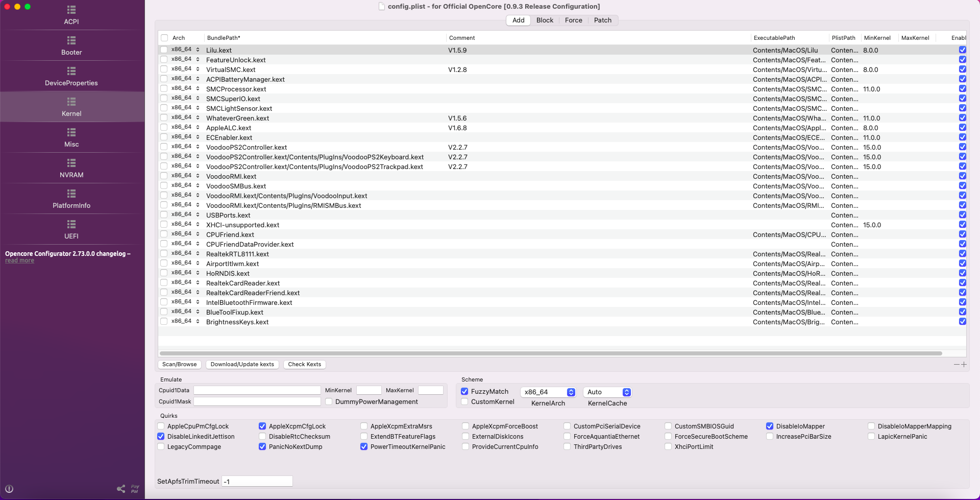Click the Comment column header

click(462, 38)
